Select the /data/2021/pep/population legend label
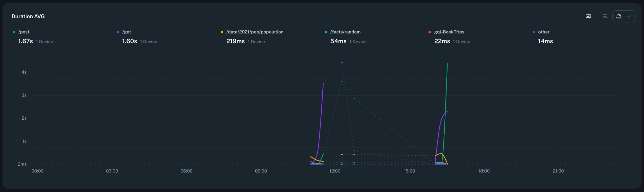644x192 pixels. 255,32
